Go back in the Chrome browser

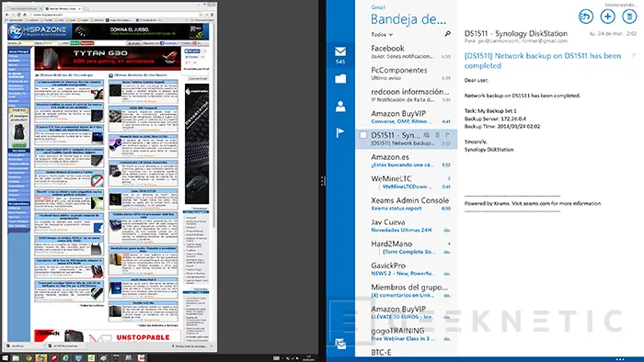(x=6, y=15)
